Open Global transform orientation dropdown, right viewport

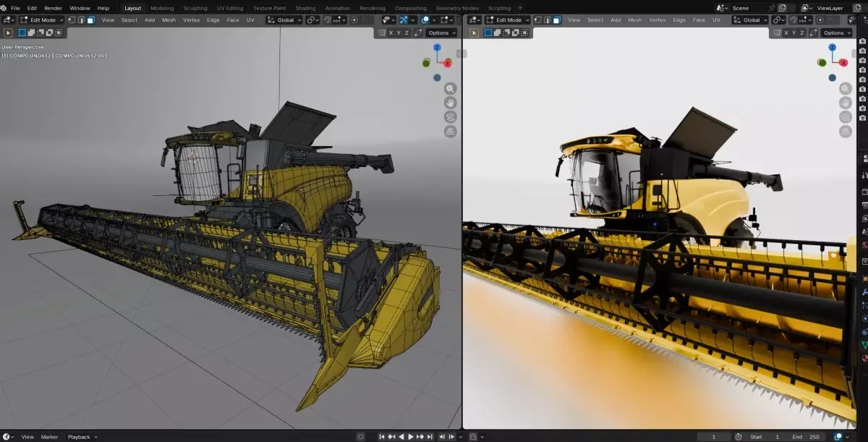point(751,20)
